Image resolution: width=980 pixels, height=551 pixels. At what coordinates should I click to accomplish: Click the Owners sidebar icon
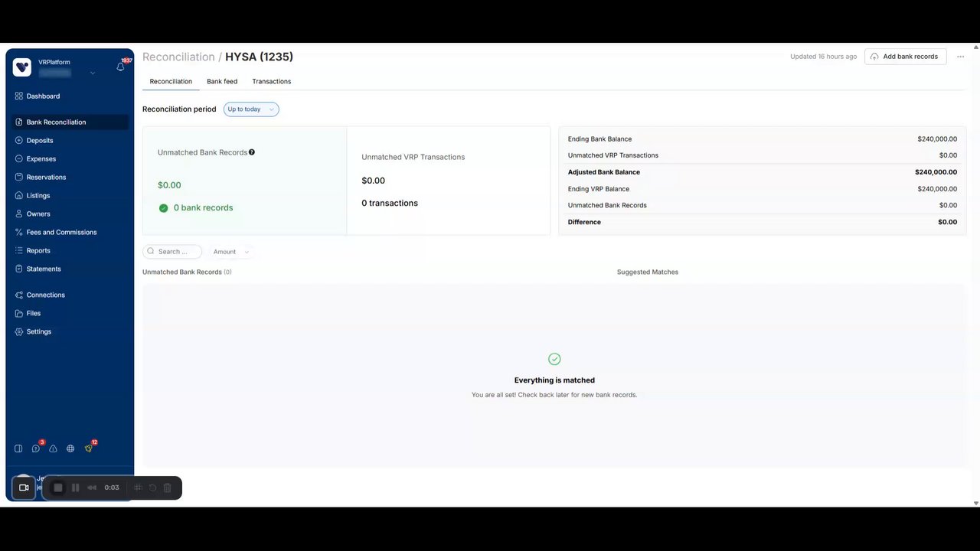click(19, 214)
